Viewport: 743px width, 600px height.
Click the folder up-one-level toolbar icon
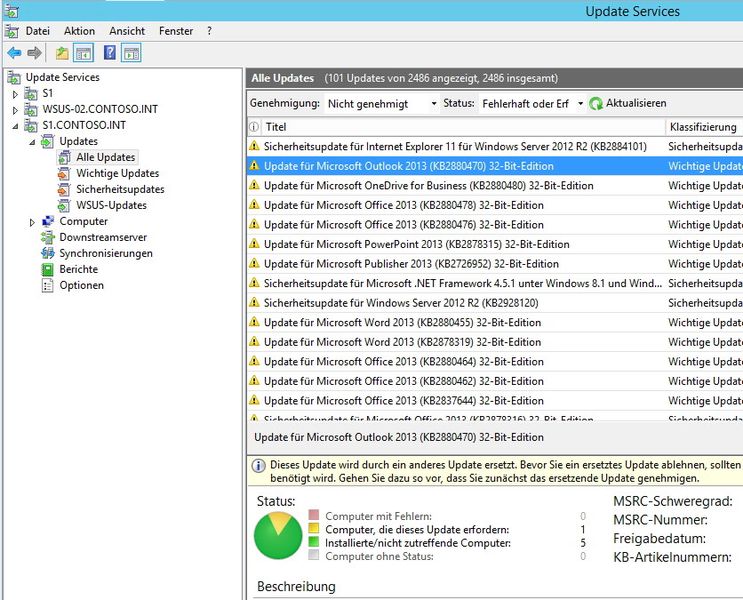coord(62,53)
